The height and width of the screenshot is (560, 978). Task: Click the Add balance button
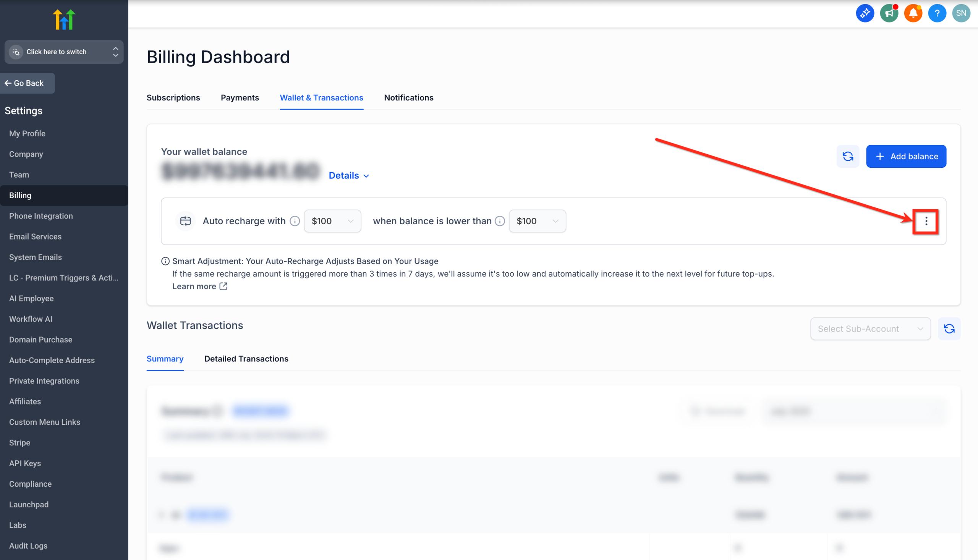click(906, 156)
